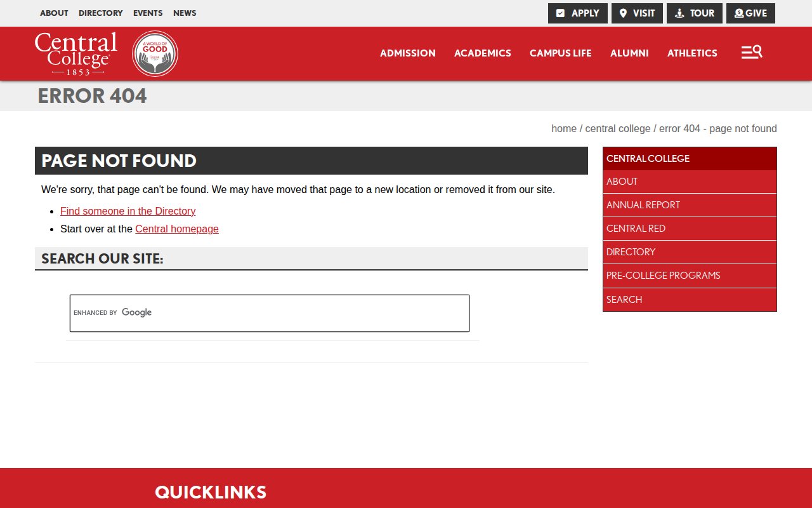
Task: Expand the Athletics navigation item
Action: click(692, 53)
